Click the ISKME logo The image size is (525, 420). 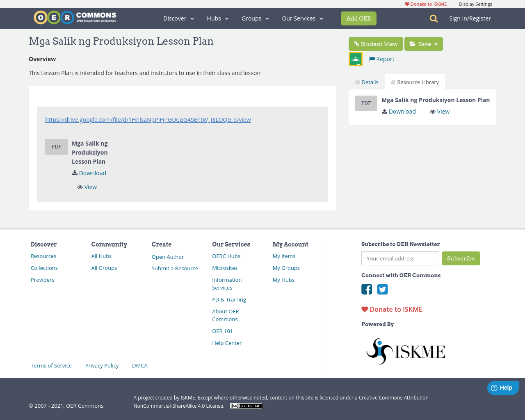coord(405,351)
